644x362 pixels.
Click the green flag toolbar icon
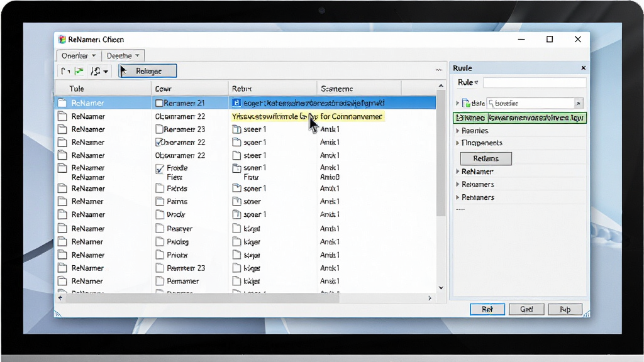(x=79, y=71)
